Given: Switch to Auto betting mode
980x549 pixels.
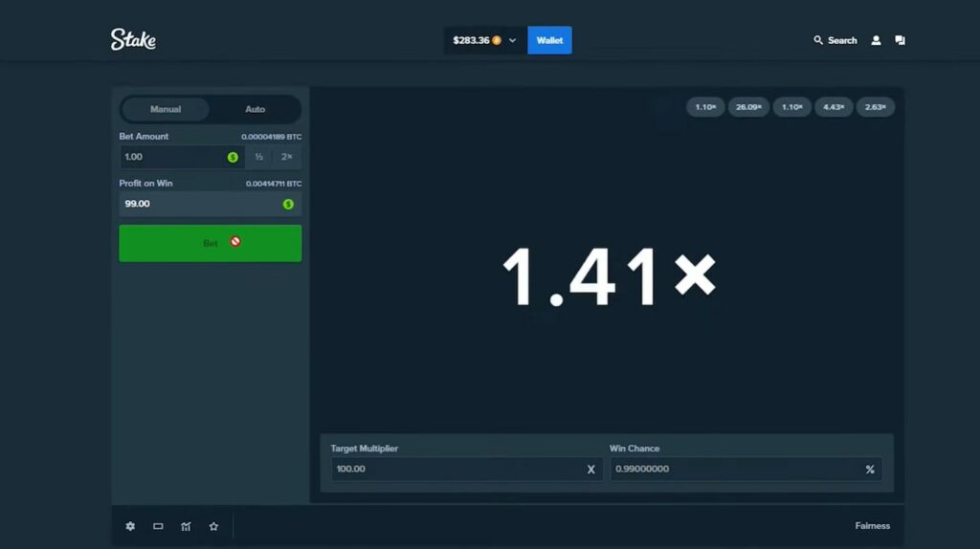Looking at the screenshot, I should click(x=255, y=109).
